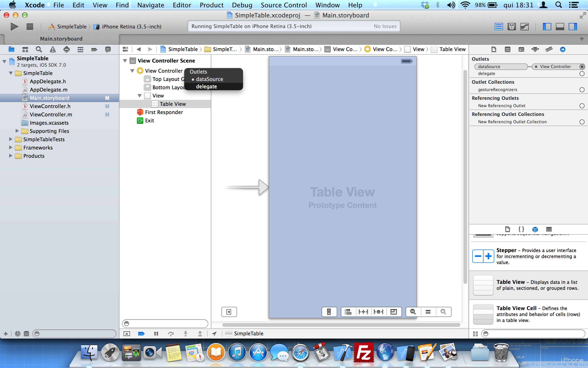Image resolution: width=588 pixels, height=368 pixels.
Task: Show the Version editor
Action: (525, 26)
